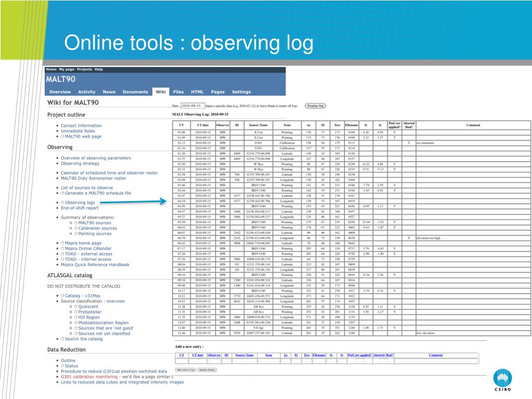Click the Source Name input field in new entry row
The height and width of the screenshot is (399, 532).
[x=245, y=361]
